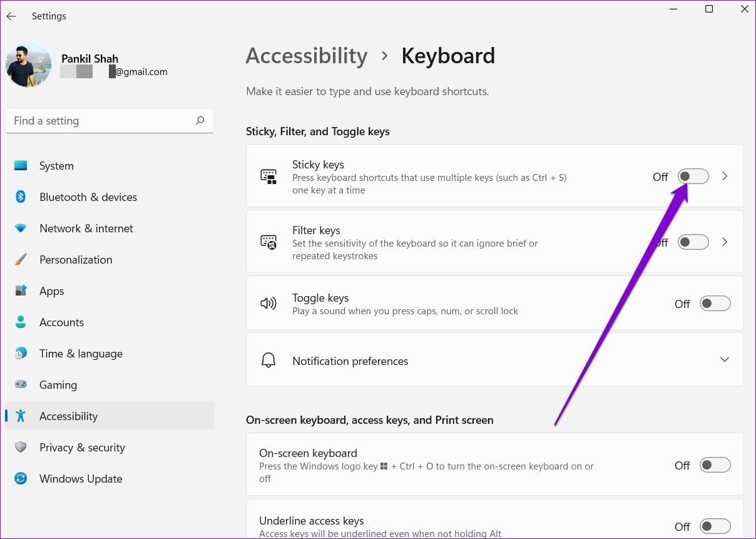This screenshot has height=539, width=756.
Task: Select Accessibility in the left menu
Action: click(69, 416)
